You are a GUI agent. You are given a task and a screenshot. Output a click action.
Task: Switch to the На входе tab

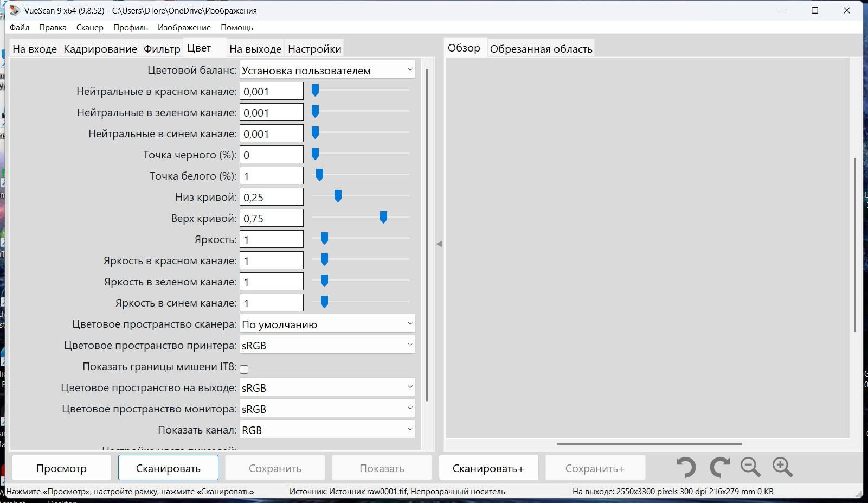click(x=35, y=49)
